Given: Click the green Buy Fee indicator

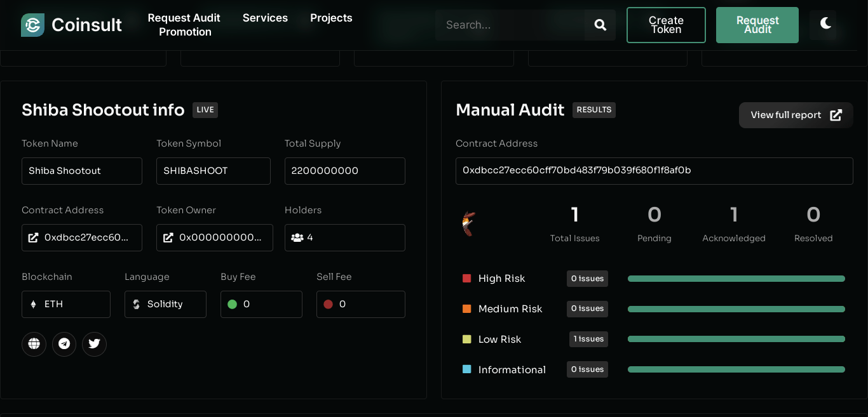Looking at the screenshot, I should click(x=232, y=304).
